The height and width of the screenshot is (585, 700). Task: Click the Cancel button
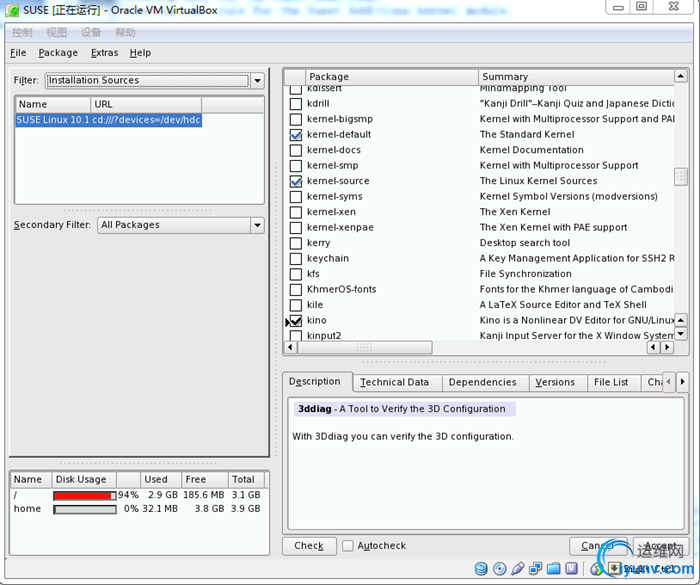coord(598,546)
